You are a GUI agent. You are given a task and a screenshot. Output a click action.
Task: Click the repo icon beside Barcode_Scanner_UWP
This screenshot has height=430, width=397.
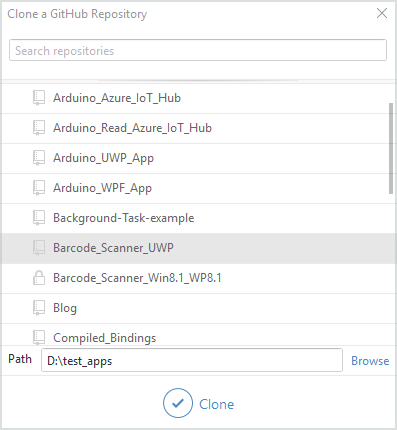coord(39,248)
